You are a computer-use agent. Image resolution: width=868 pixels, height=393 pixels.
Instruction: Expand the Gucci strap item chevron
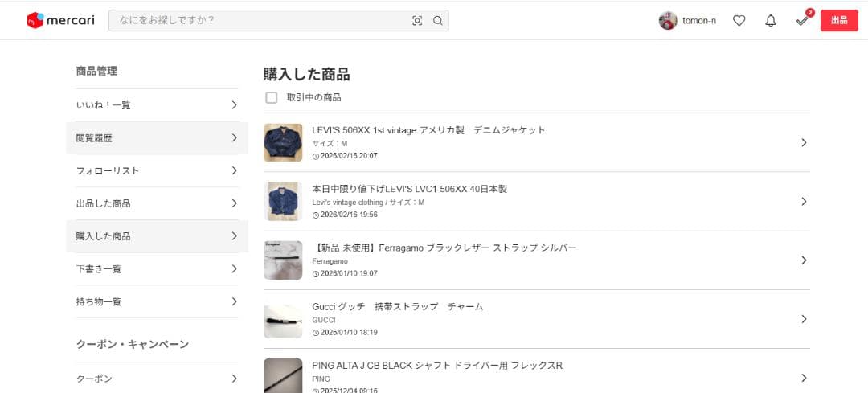[804, 319]
